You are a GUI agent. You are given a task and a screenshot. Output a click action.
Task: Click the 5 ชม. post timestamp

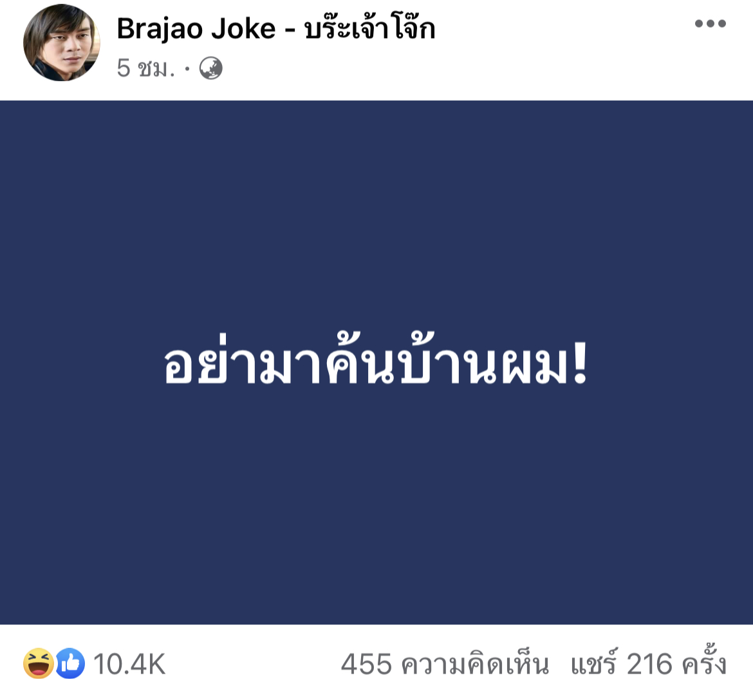click(x=146, y=68)
